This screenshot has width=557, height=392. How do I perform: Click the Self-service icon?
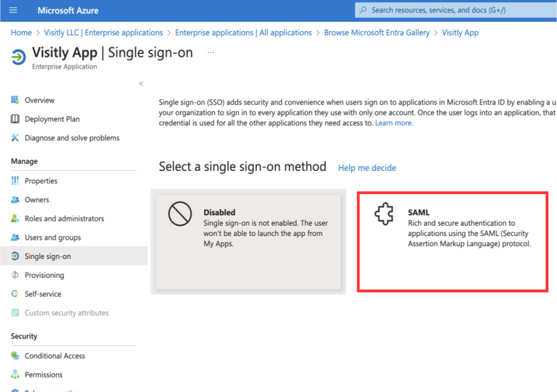(15, 294)
